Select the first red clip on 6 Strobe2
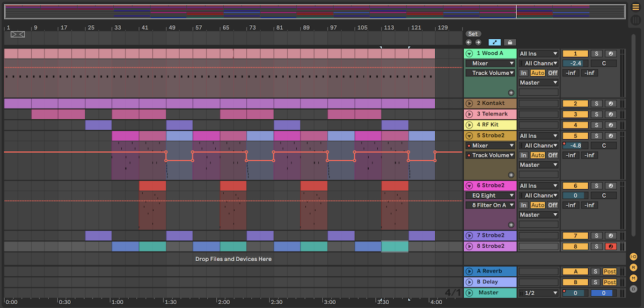 152,185
